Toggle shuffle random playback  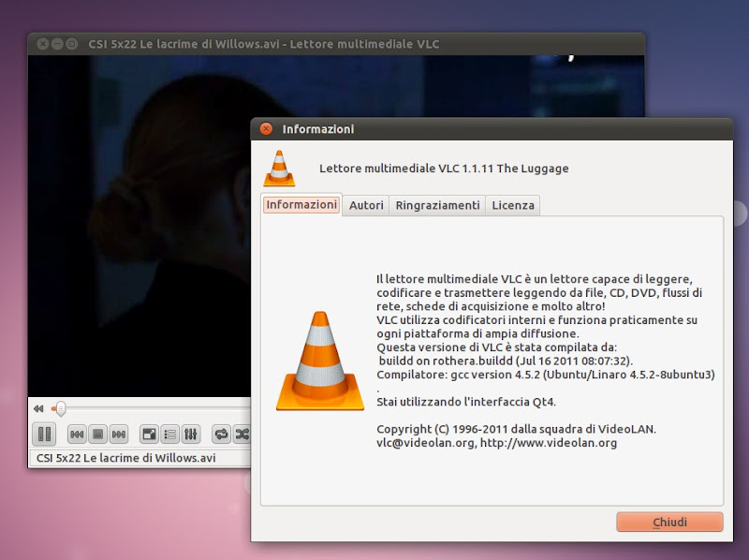pos(242,435)
